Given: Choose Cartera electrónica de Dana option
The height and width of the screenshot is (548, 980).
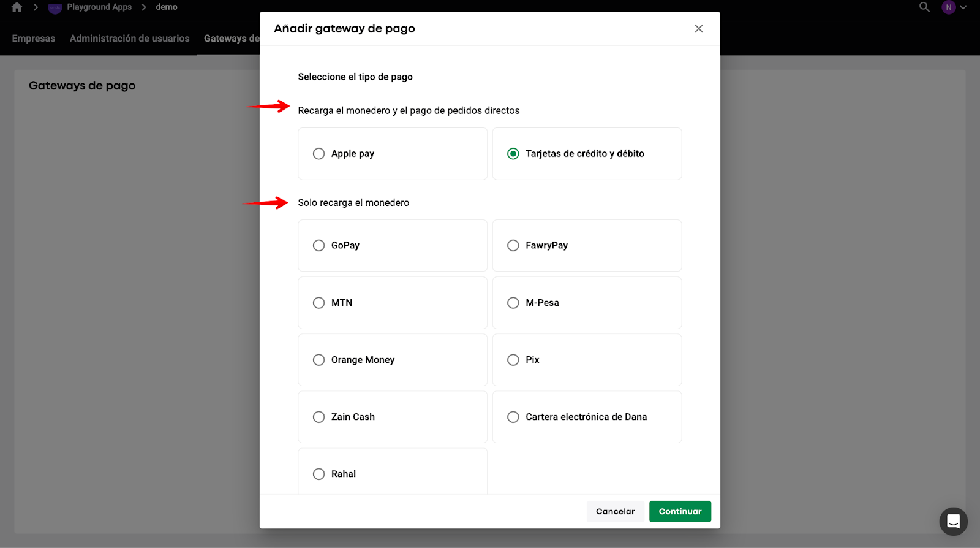Looking at the screenshot, I should click(513, 417).
